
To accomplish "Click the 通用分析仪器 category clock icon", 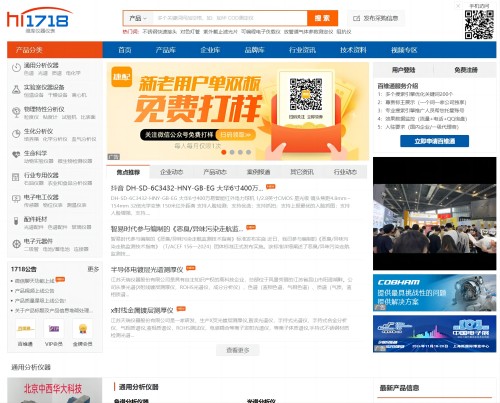I will [16, 67].
